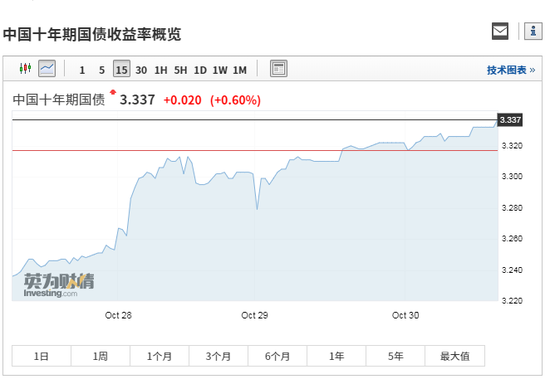550x384 pixels.
Task: Click the Oct 29 date label
Action: point(255,315)
